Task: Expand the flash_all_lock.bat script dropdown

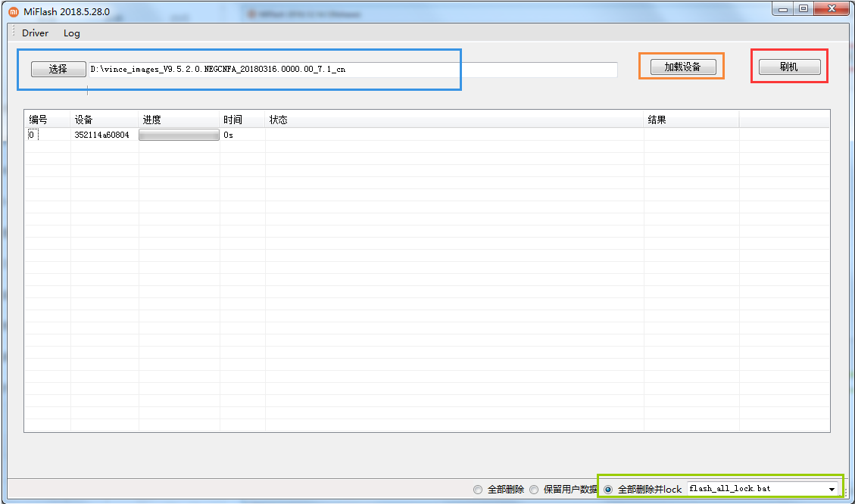Action: (x=832, y=490)
